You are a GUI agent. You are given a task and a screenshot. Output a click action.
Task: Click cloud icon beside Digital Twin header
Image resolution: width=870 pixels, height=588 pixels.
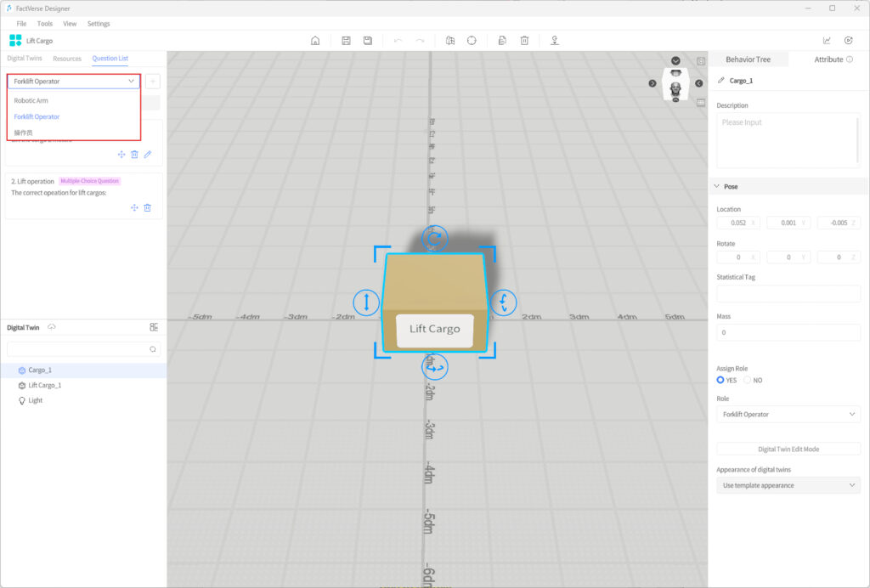coord(52,327)
